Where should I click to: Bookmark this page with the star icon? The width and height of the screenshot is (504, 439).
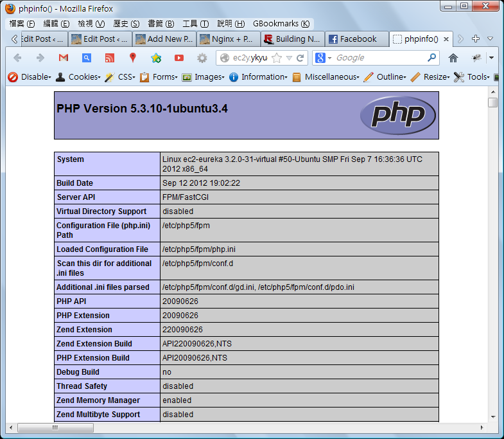(x=277, y=58)
